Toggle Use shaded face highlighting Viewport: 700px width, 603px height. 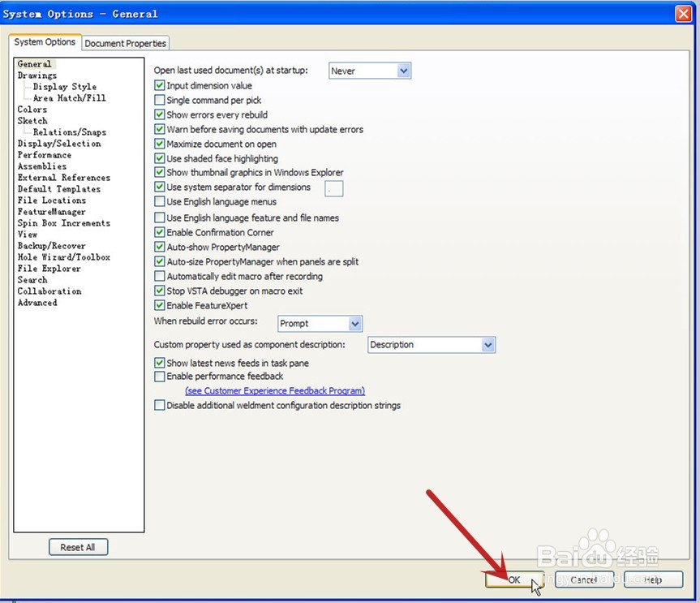159,158
